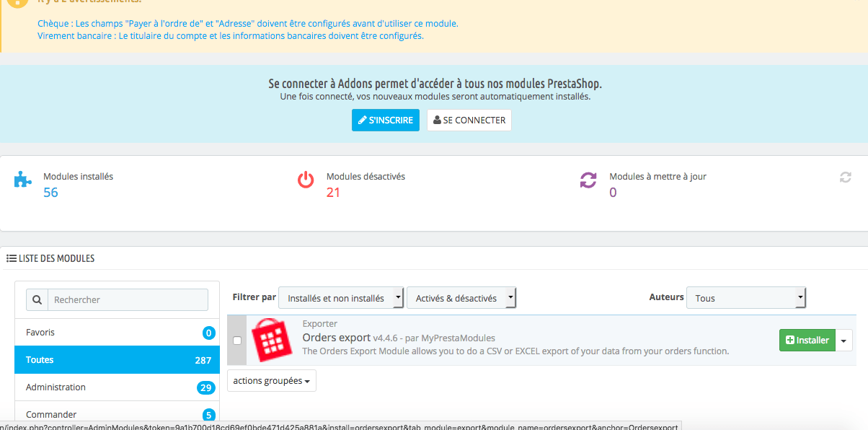The width and height of the screenshot is (868, 430).
Task: Expand the actions groupées menu
Action: [x=272, y=381]
